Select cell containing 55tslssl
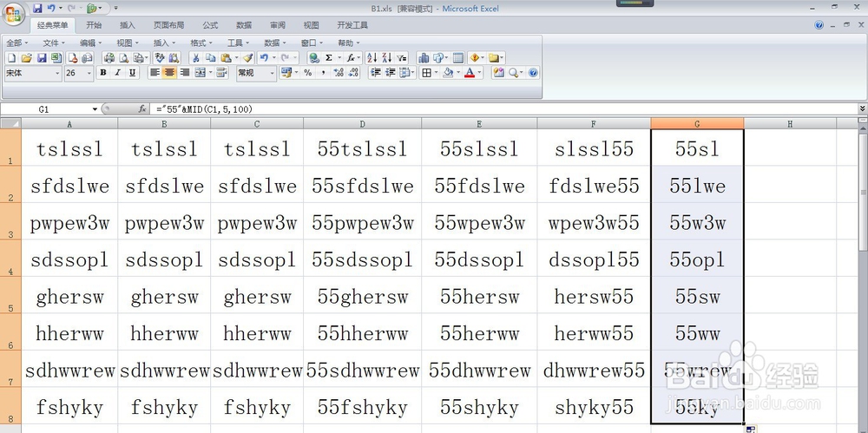The image size is (868, 433). pos(362,148)
